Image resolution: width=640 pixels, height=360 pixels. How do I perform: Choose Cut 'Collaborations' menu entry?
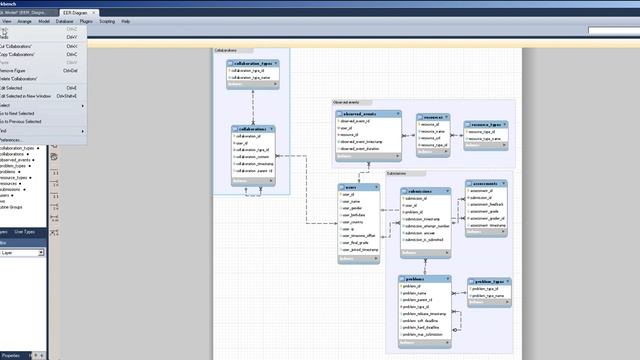(43, 47)
